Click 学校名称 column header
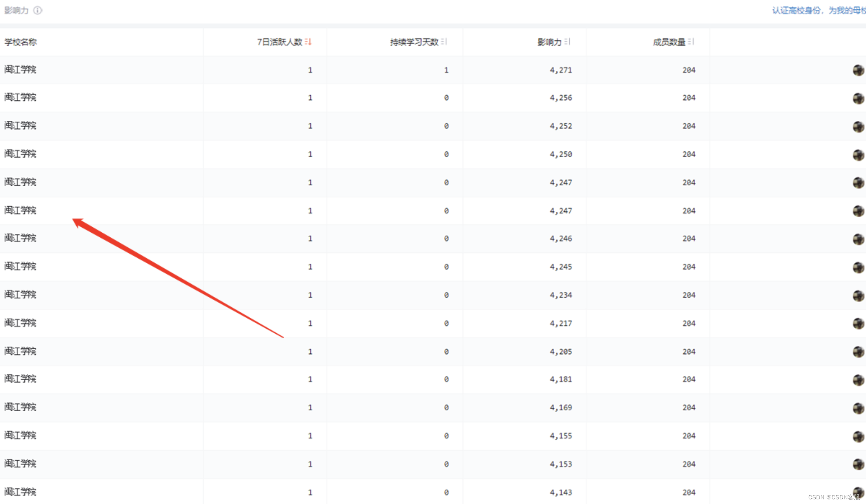 [x=21, y=42]
